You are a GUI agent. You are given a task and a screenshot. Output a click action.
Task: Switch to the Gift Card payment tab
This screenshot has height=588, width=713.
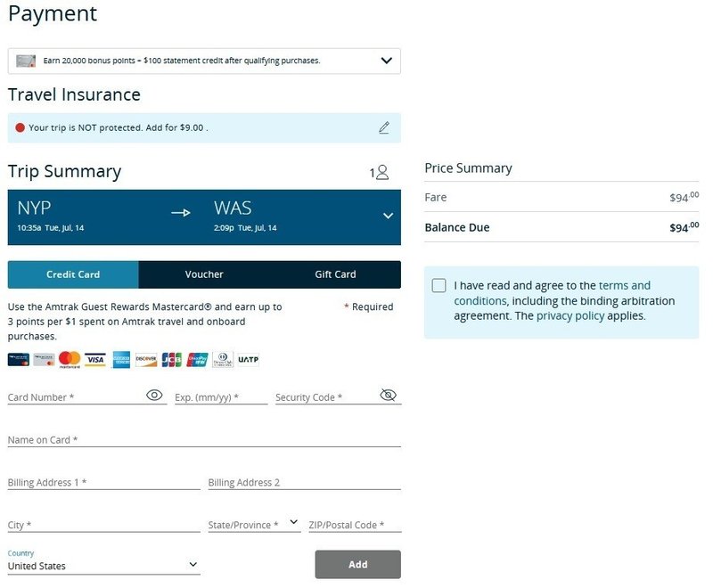[x=335, y=274]
